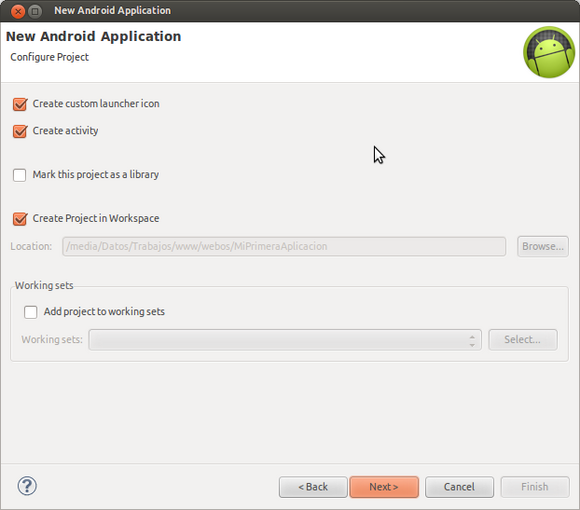The image size is (580, 510).
Task: Click Select... for working sets
Action: [523, 340]
